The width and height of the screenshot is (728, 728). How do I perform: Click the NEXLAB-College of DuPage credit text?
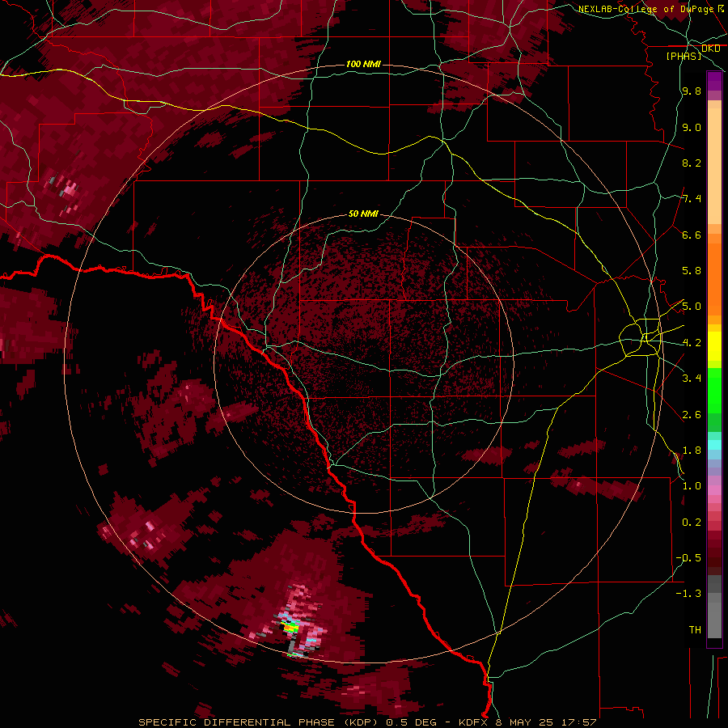pyautogui.click(x=645, y=9)
